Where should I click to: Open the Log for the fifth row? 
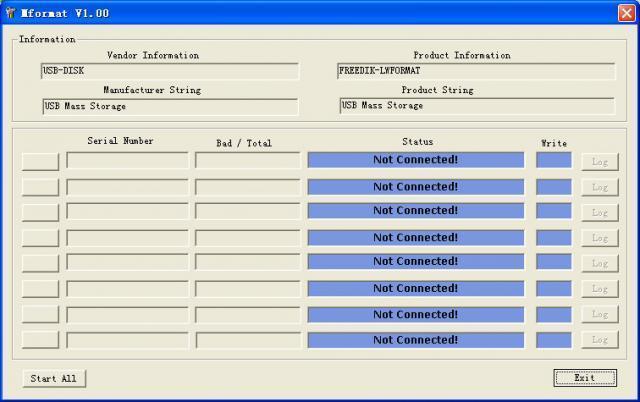point(600,263)
